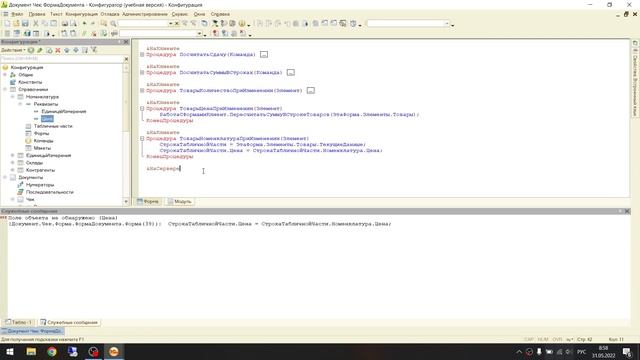Select the Табличные части tree item
Image resolution: width=640 pixels, height=360 pixels.
[53, 126]
